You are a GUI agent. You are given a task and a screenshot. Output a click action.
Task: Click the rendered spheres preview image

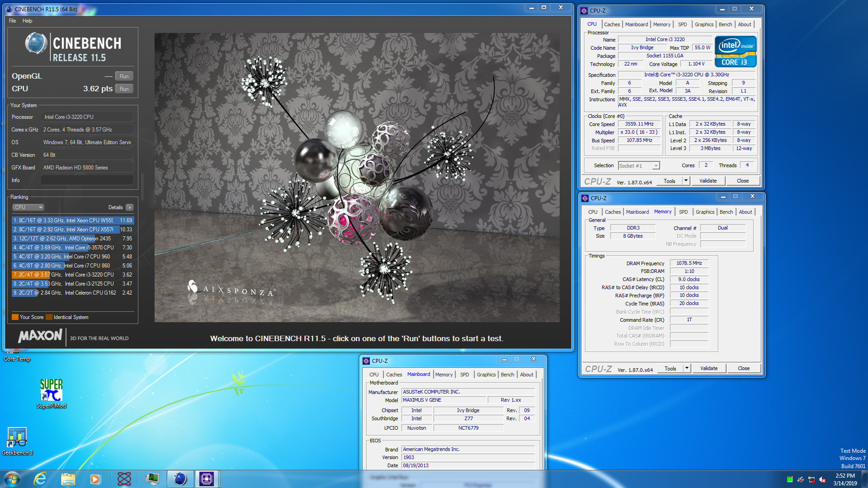(357, 177)
